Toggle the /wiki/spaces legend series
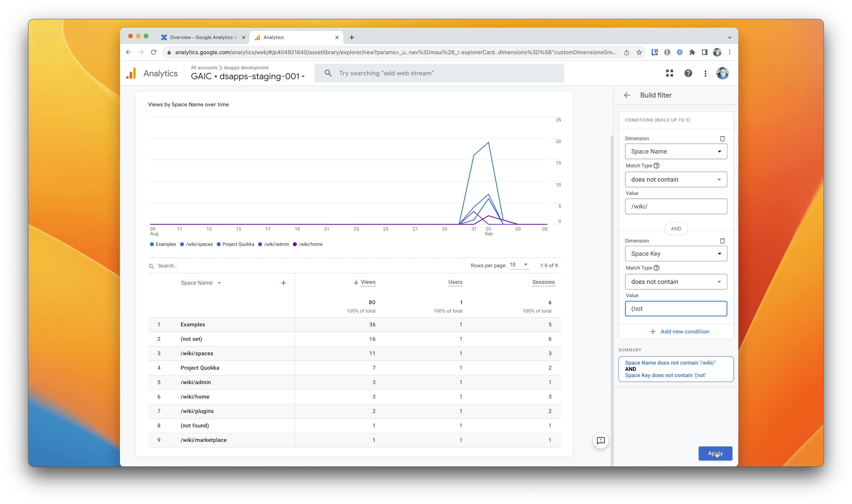 tap(196, 244)
